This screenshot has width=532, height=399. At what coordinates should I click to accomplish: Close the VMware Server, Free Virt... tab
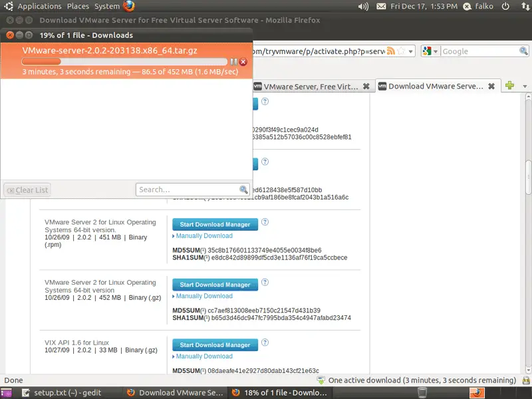pyautogui.click(x=366, y=86)
